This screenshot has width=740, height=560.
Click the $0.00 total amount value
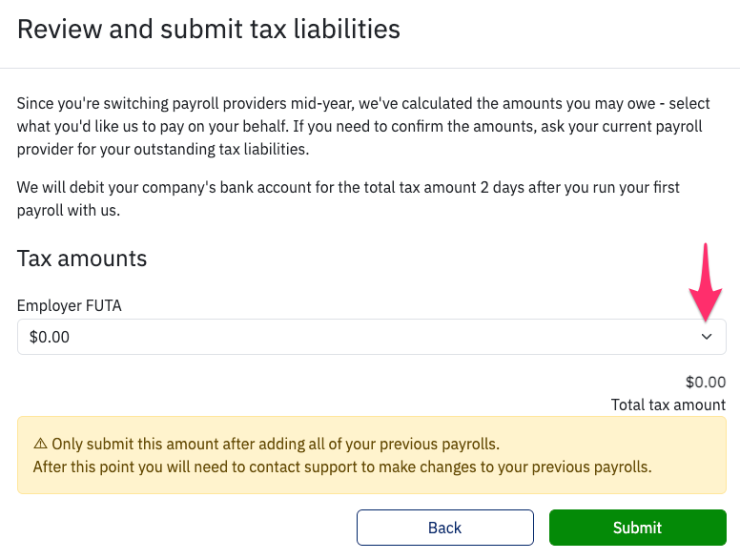coord(705,383)
